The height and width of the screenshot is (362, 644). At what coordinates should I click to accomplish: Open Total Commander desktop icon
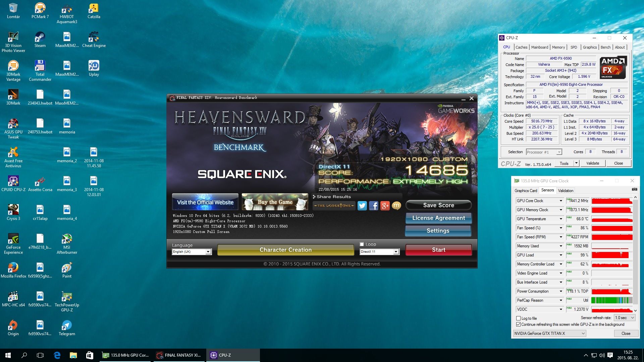(40, 71)
